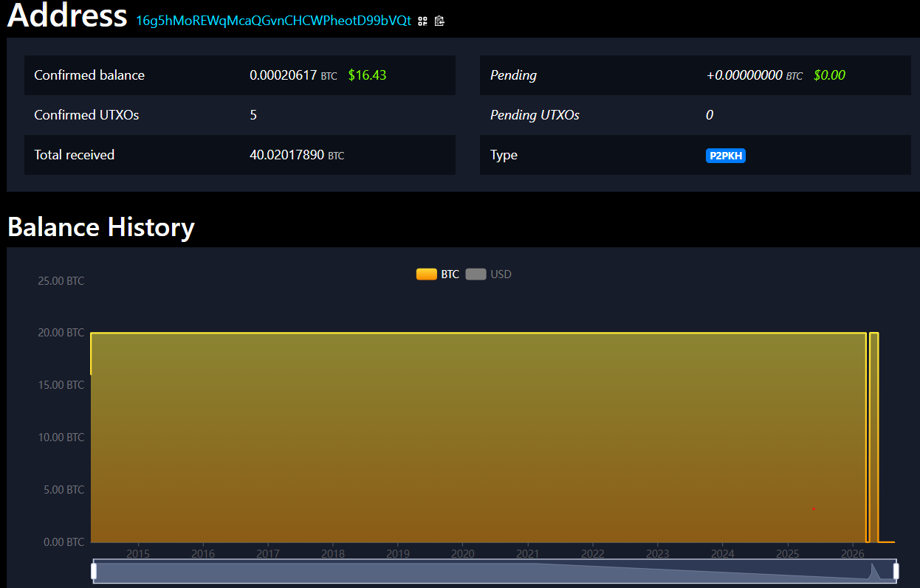Click the gray USD legend swatch
Screen dimensions: 920x588
pos(476,274)
